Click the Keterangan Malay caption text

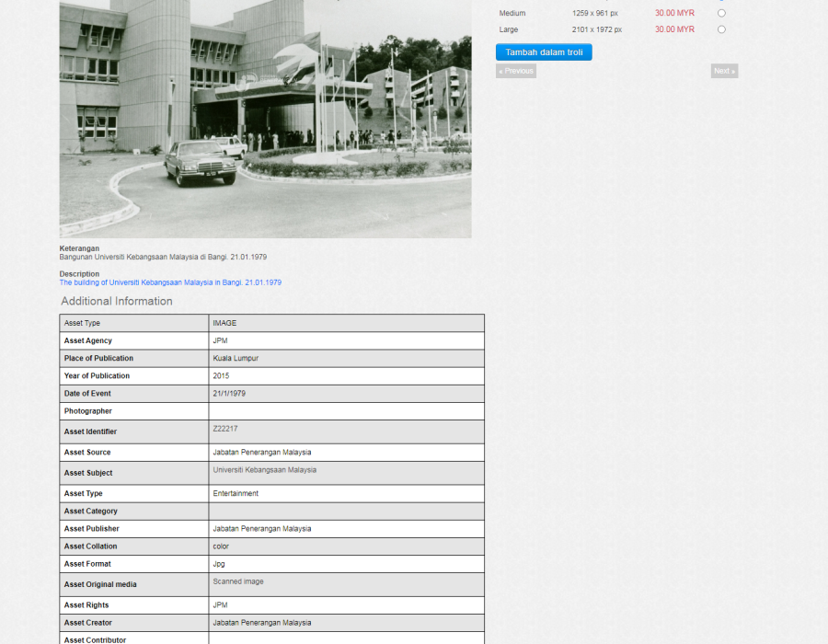click(x=163, y=257)
